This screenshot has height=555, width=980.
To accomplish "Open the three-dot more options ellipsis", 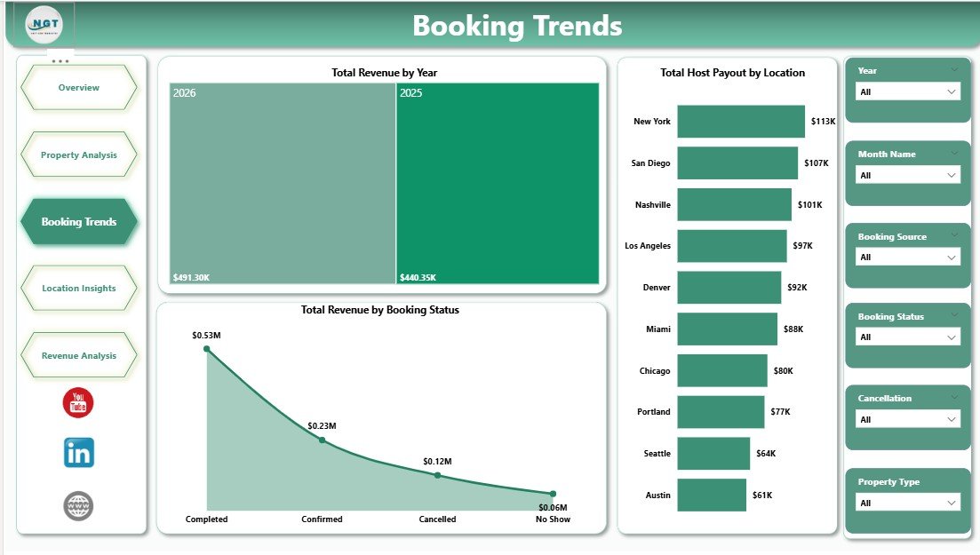I will coord(60,61).
